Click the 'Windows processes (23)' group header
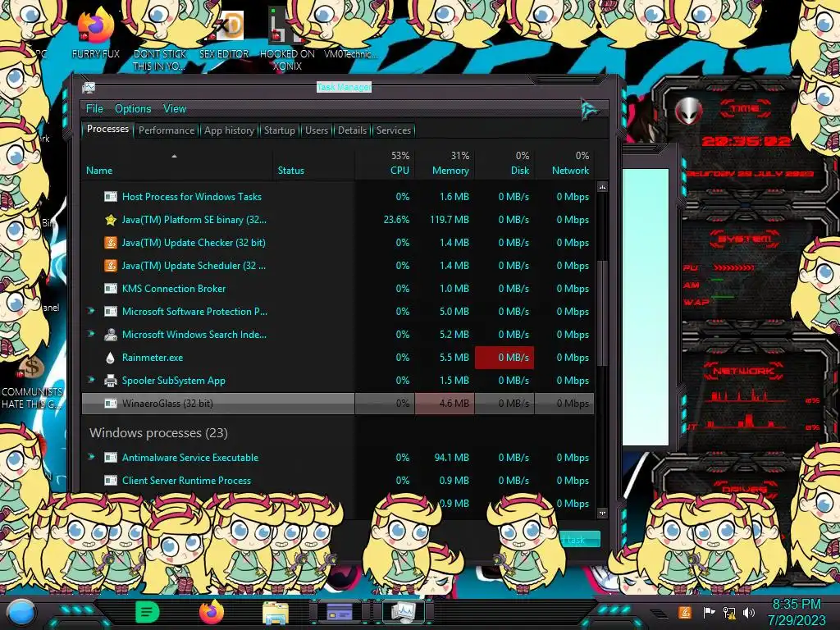840x630 pixels. pos(158,433)
